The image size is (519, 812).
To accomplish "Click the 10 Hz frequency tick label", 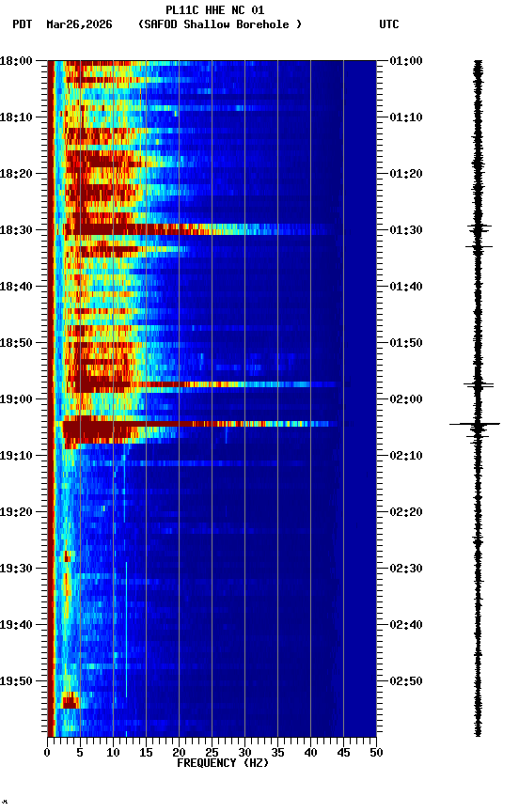I will 113,753.
